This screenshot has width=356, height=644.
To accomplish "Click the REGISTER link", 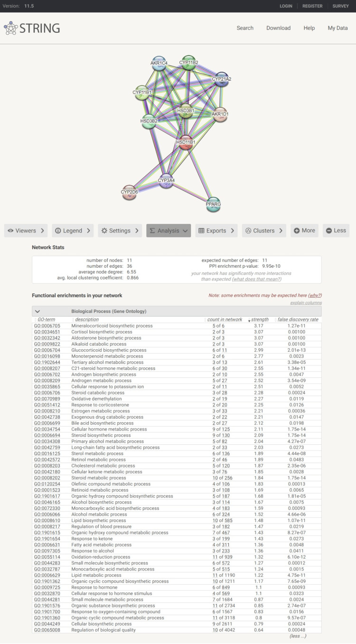I will click(x=312, y=6).
